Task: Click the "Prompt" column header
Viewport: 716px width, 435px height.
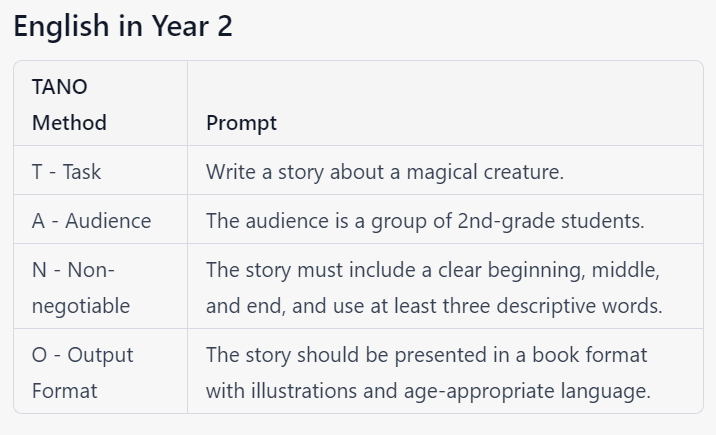Action: tap(241, 123)
